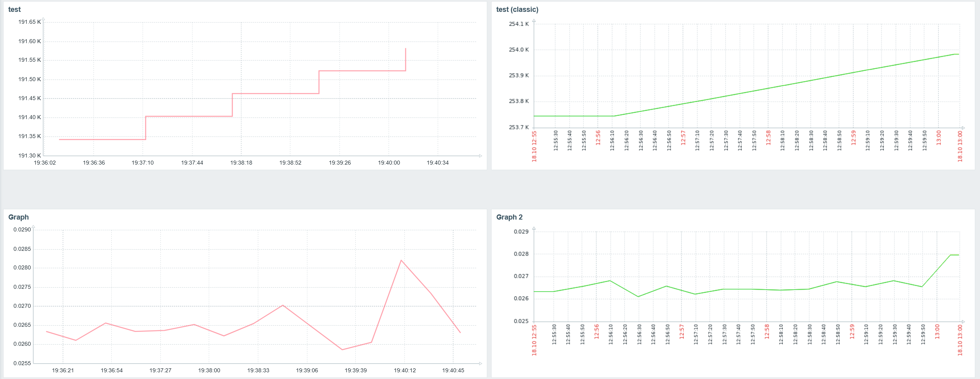Click the red 12:58 label in Graph 2

(767, 332)
